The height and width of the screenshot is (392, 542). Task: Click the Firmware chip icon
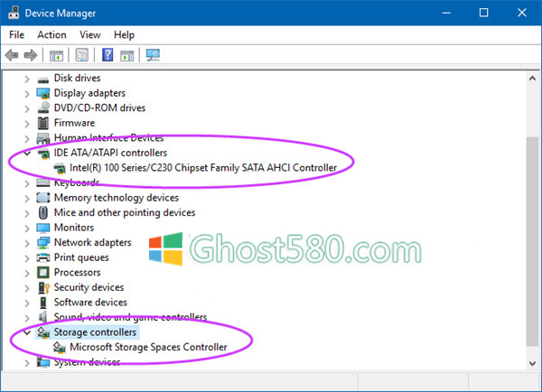(x=43, y=123)
